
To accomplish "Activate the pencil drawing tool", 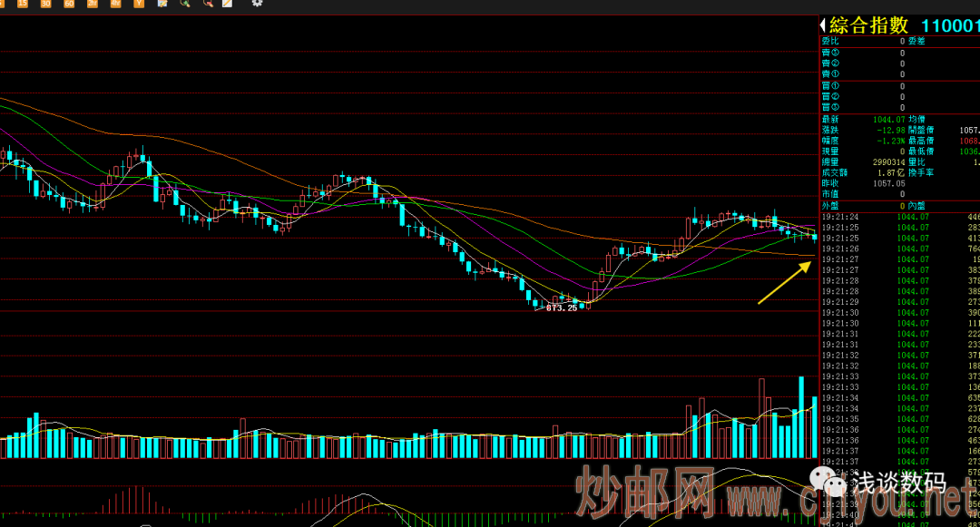I will click(227, 4).
